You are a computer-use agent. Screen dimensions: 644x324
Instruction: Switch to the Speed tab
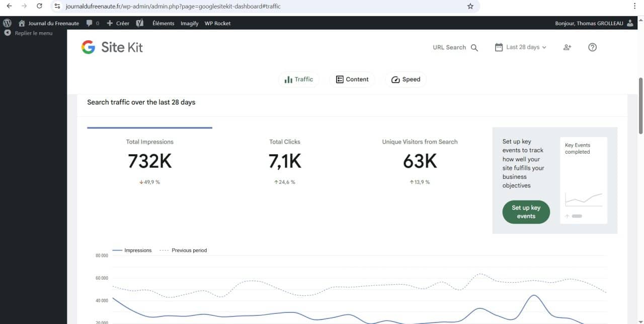[406, 80]
